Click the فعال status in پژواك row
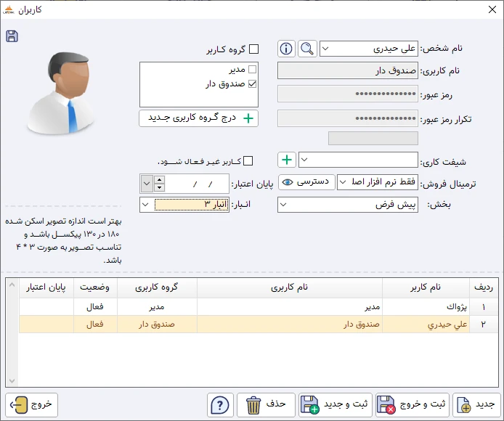 point(95,307)
